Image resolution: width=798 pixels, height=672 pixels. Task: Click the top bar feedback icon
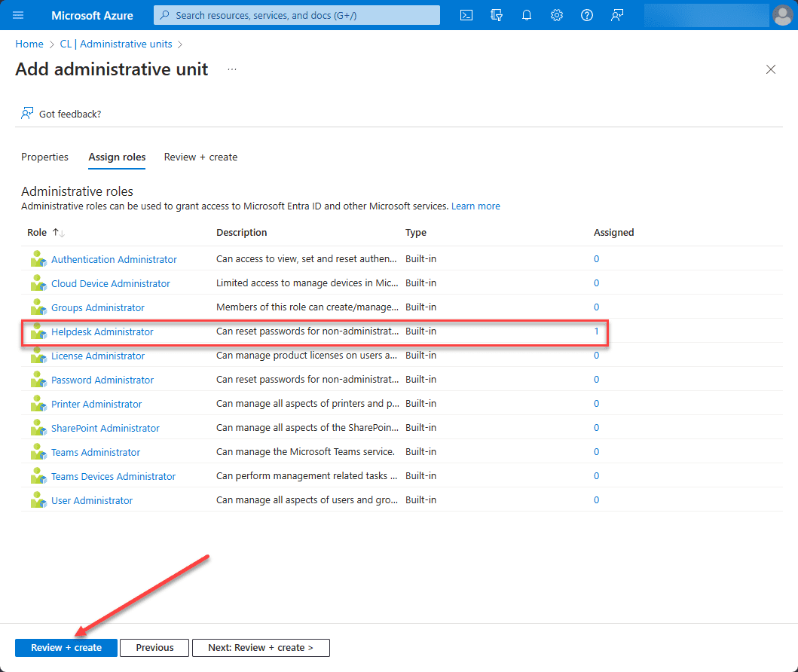click(617, 15)
